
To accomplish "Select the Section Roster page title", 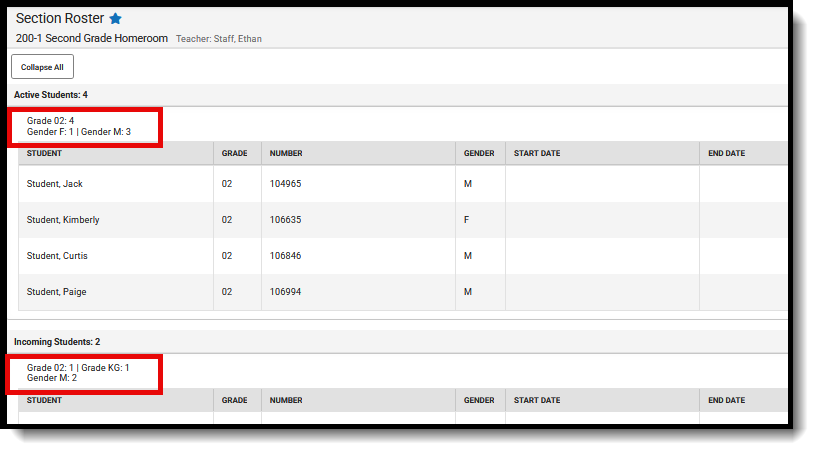I will (60, 18).
